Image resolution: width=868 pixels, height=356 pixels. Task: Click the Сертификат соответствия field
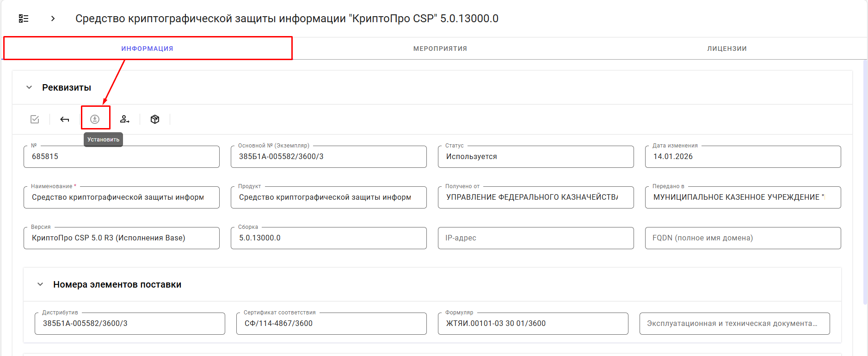[x=331, y=324]
